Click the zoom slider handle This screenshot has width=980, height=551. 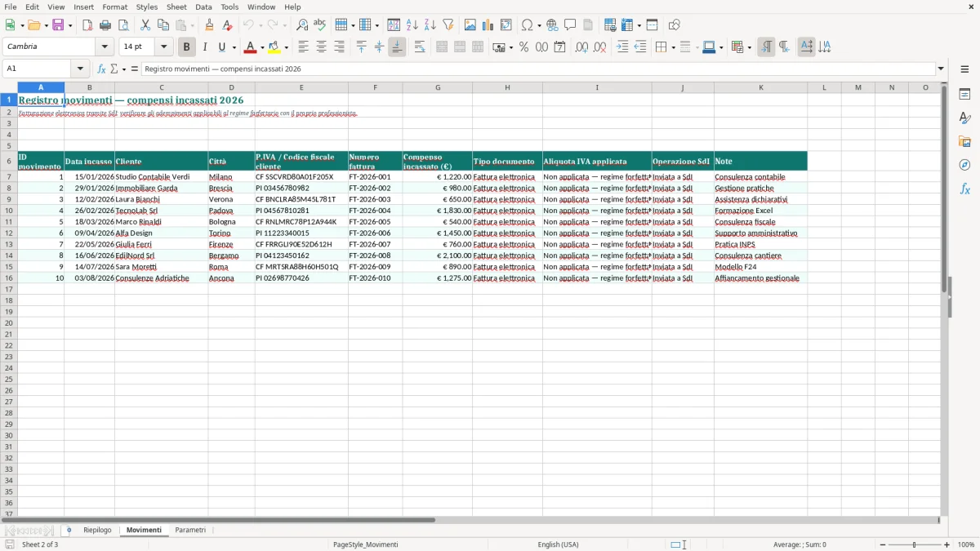[x=915, y=544]
